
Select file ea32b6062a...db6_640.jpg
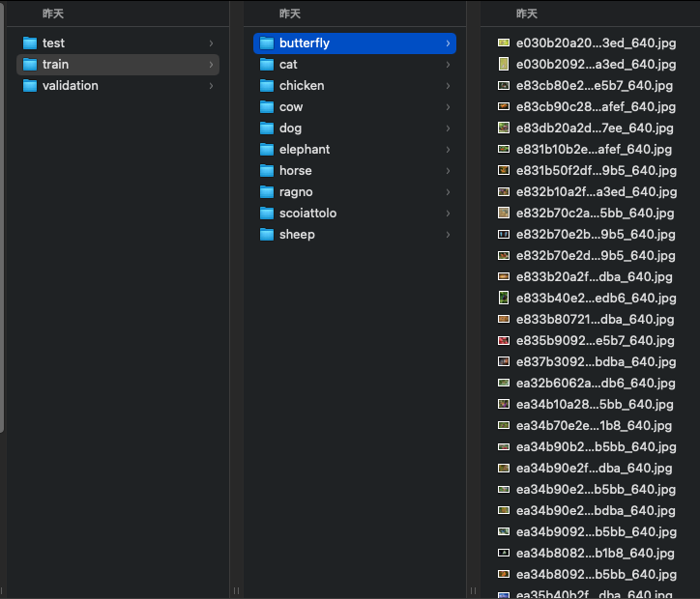[596, 384]
